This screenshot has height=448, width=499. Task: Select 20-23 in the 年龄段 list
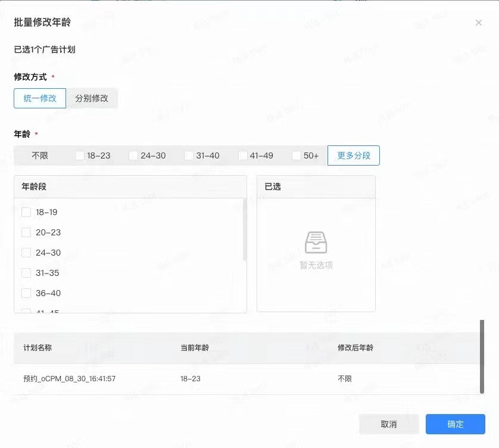26,232
